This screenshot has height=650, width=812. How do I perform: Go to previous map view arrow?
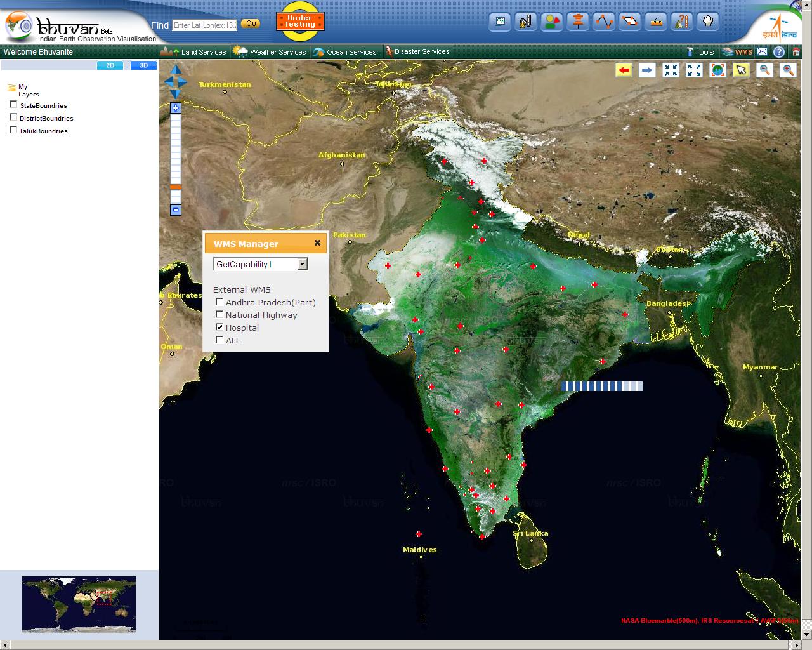coord(624,70)
